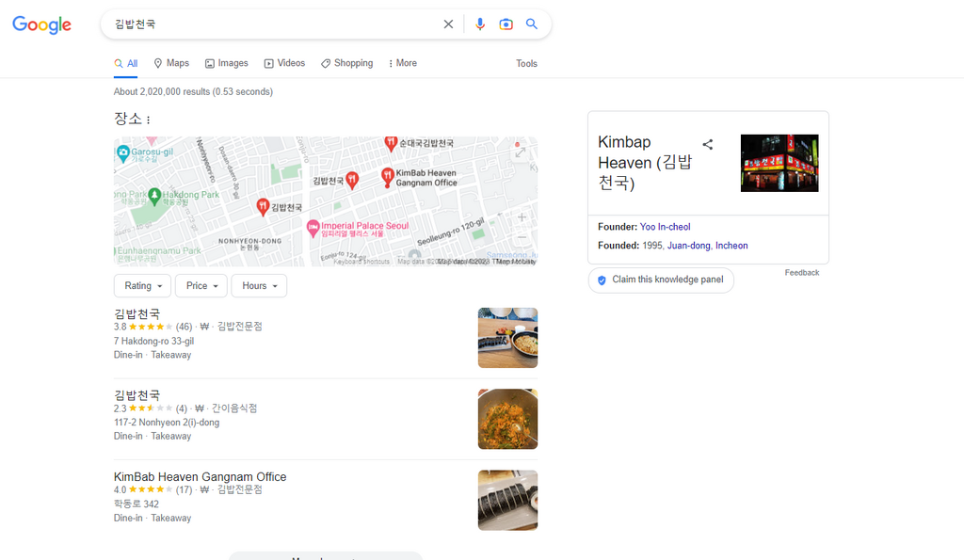Click the Imperial Palace Seoul hotel pin
Image resolution: width=964 pixels, height=560 pixels.
pos(313,229)
